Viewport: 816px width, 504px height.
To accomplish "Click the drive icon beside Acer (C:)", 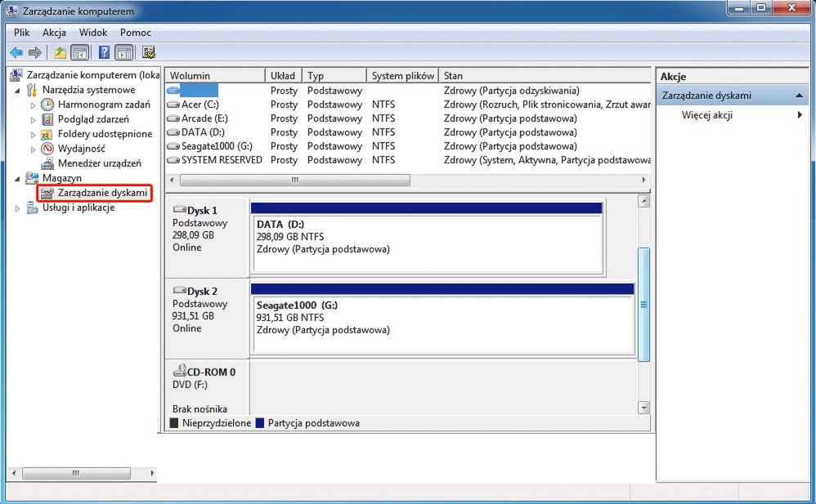I will (x=173, y=105).
